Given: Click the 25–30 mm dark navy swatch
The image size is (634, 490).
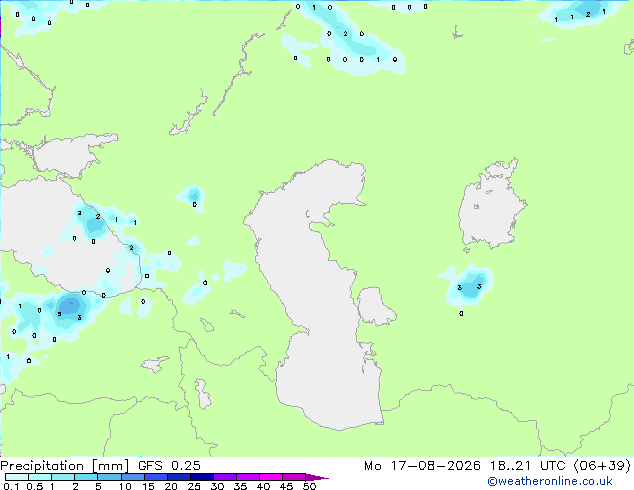Looking at the screenshot, I should (201, 477).
